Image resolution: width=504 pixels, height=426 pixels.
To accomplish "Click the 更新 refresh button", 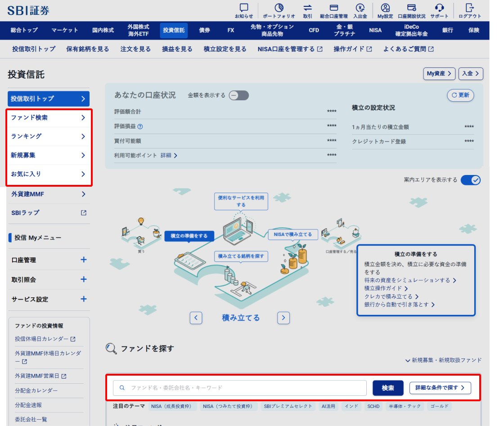I will pyautogui.click(x=460, y=95).
